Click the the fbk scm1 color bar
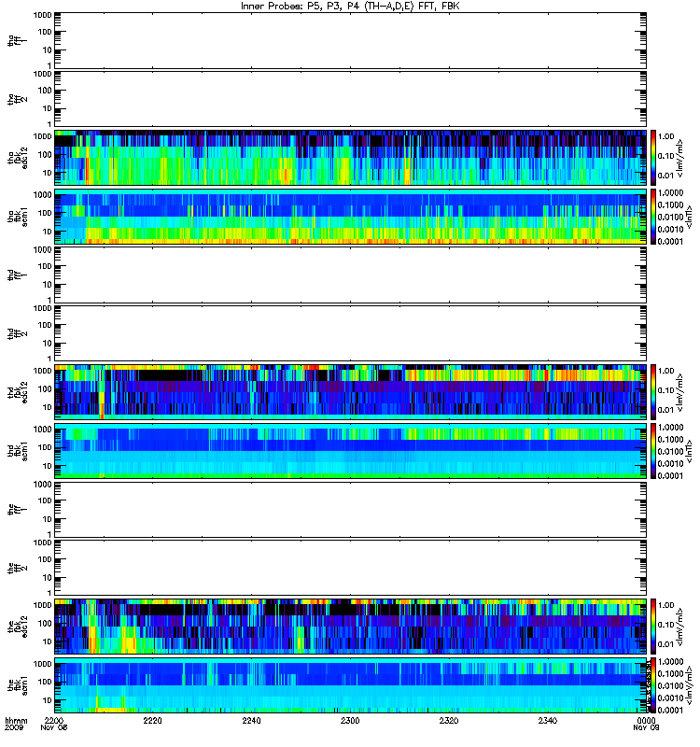Screen dimensions: 700x747 click(x=653, y=685)
